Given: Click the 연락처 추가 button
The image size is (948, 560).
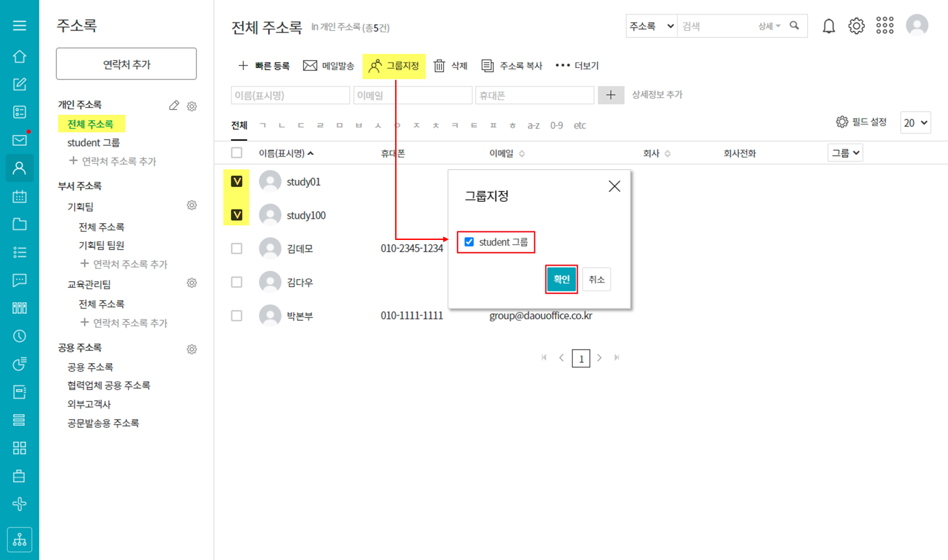Looking at the screenshot, I should point(126,64).
